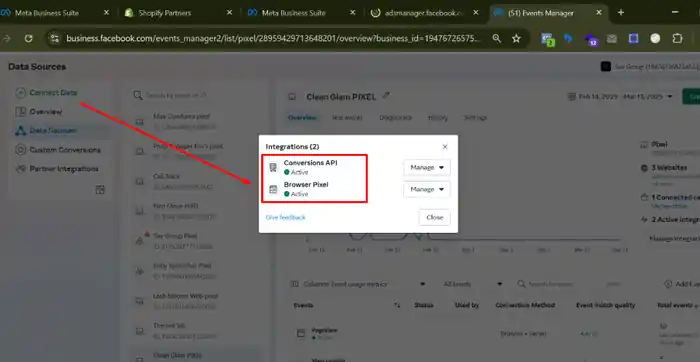
Task: Open Custom Conversions in the sidebar
Action: (65, 150)
